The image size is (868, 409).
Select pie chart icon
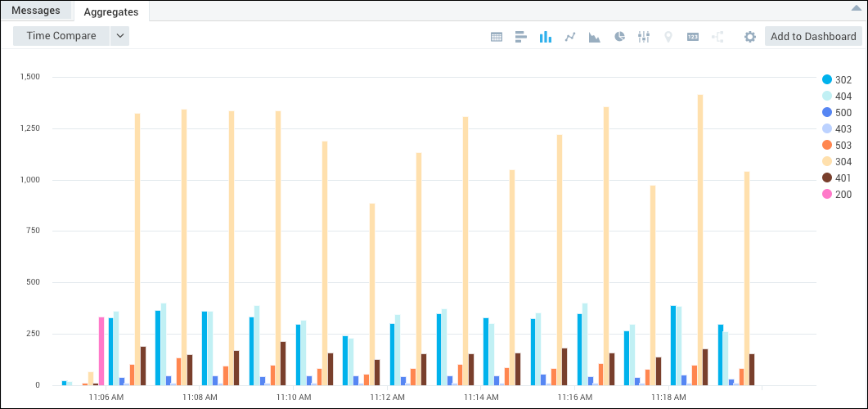(619, 37)
